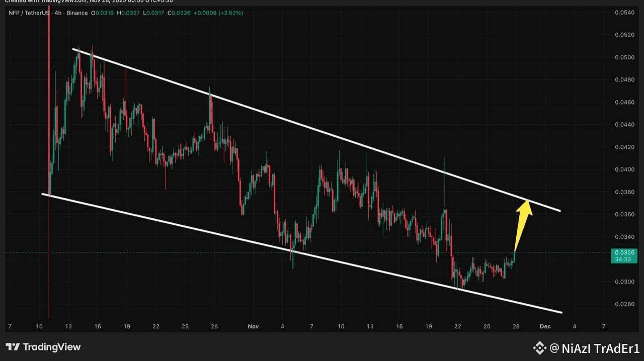Screen dimensions: 644x361
Task: Click the 0.0460 price axis label
Action: 624,102
